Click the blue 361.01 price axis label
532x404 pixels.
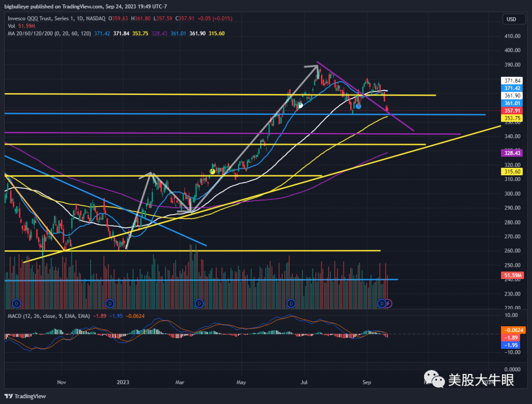pos(512,103)
